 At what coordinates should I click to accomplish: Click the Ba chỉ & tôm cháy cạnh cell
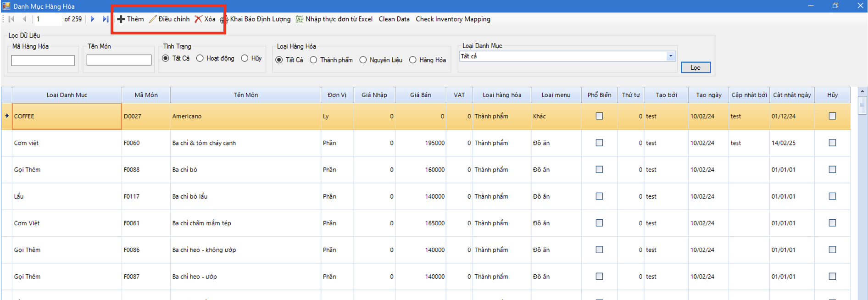pyautogui.click(x=245, y=143)
